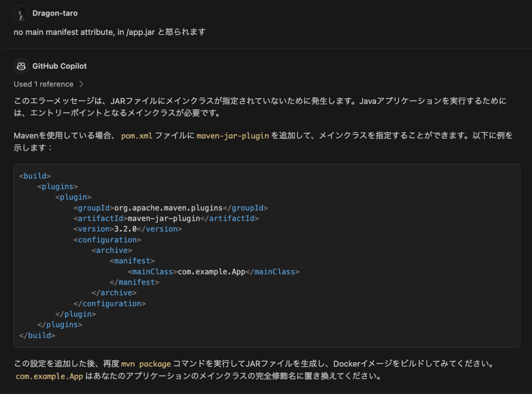Click the closing </manifest> tag
Screen dimensions: 532x394
click(x=135, y=282)
